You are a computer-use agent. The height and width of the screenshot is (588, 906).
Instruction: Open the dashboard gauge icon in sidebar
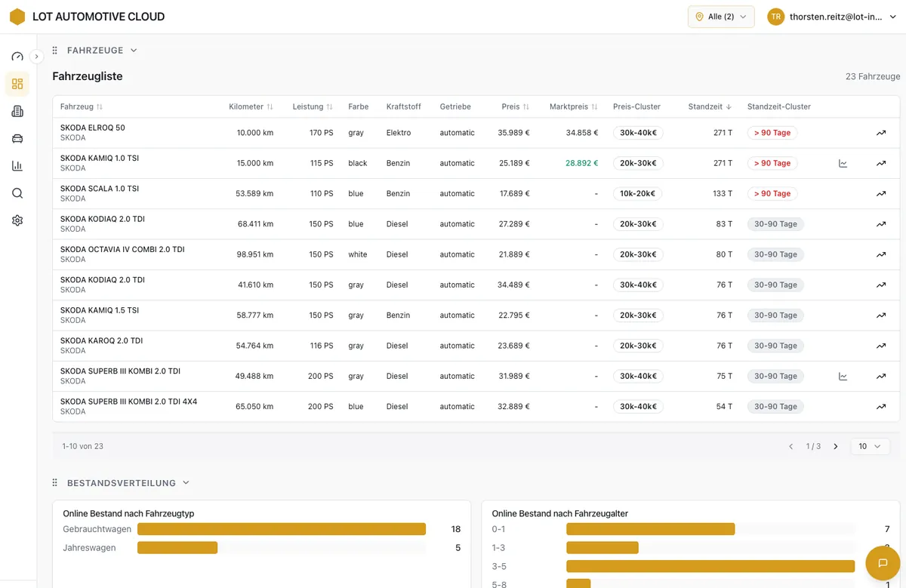tap(17, 57)
